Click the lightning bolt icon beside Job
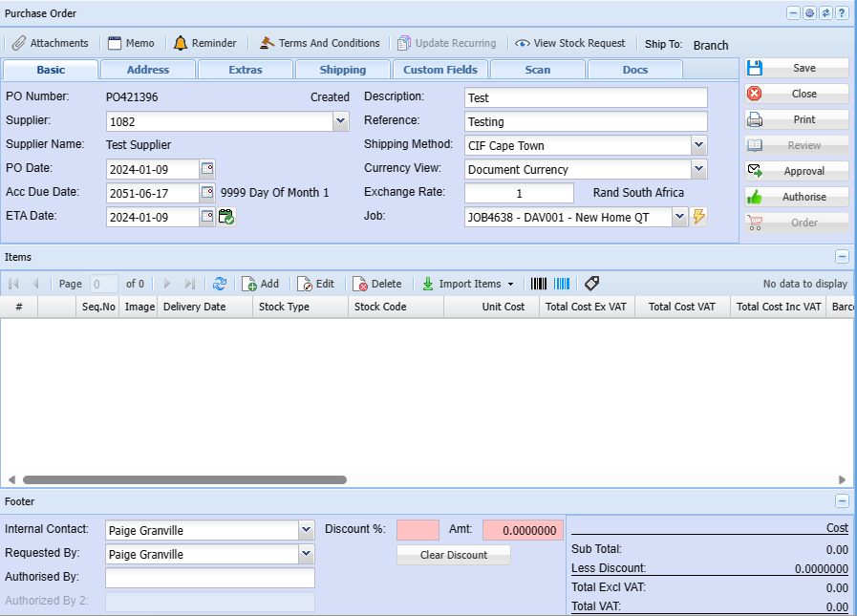The image size is (857, 616). pos(699,217)
